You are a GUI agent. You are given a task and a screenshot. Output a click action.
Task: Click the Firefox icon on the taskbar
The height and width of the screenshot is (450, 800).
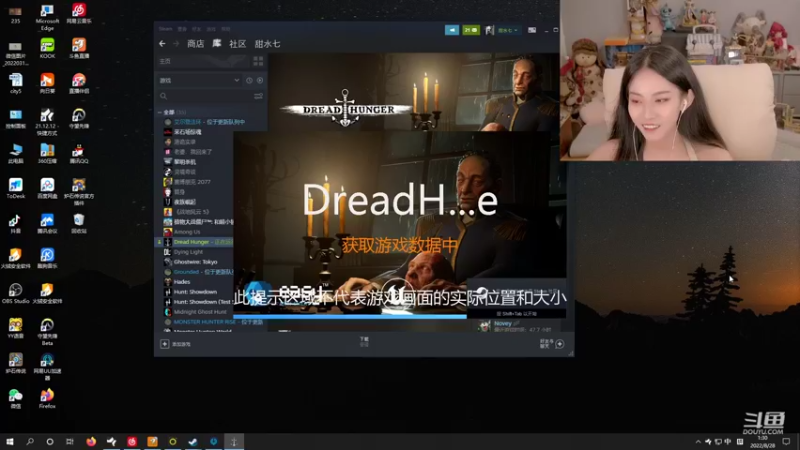click(91, 442)
